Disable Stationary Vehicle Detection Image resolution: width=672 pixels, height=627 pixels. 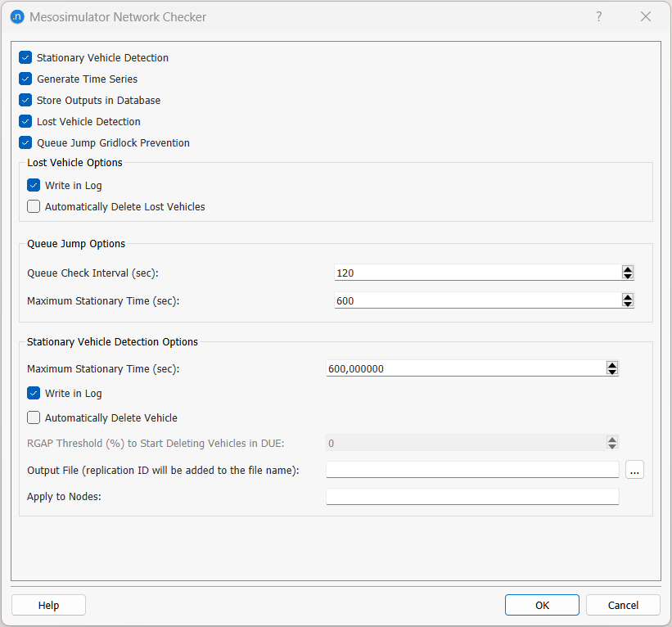pos(25,57)
